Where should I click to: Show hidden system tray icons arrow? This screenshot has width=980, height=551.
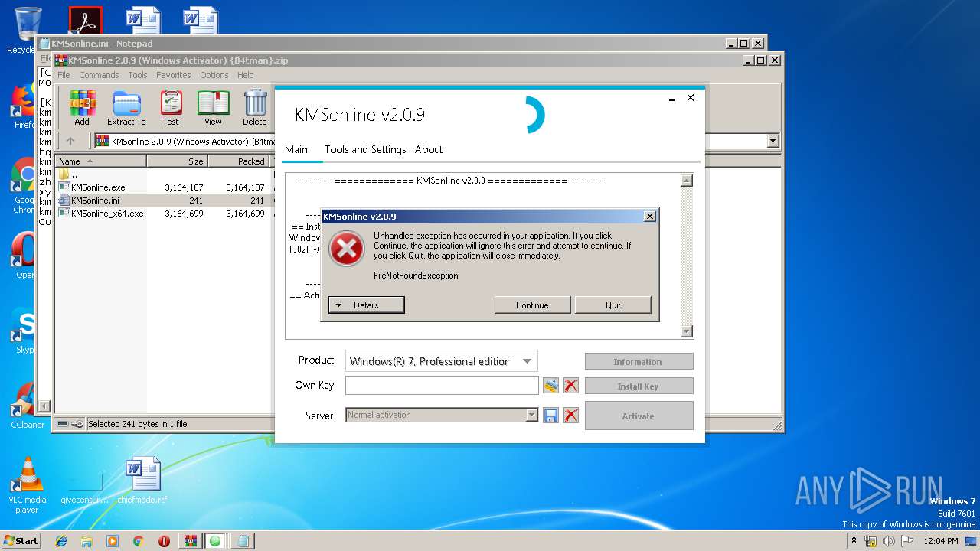point(854,541)
